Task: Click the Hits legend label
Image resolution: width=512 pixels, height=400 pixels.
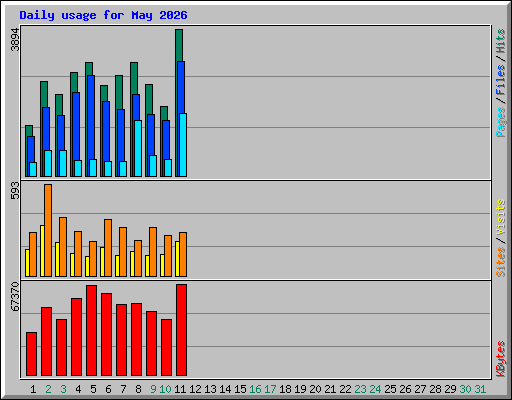Action: 501,41
